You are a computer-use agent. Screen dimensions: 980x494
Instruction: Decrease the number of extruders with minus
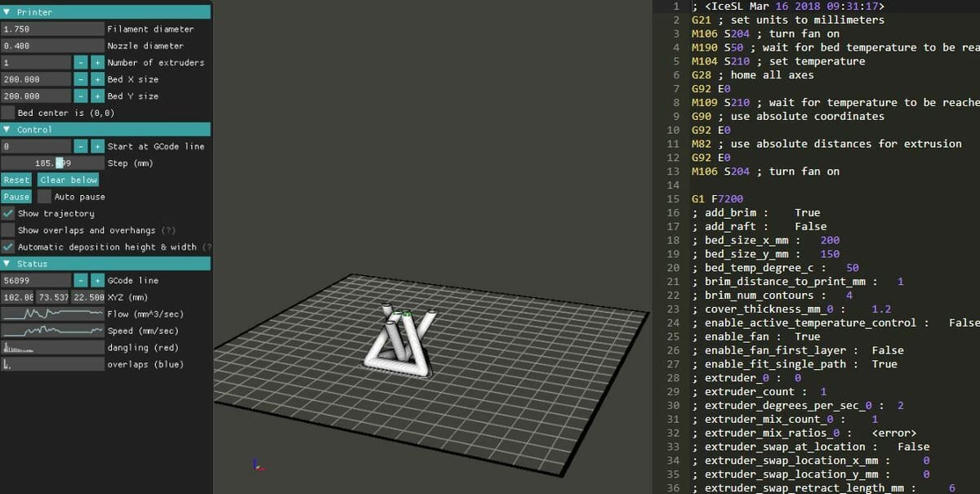point(81,63)
